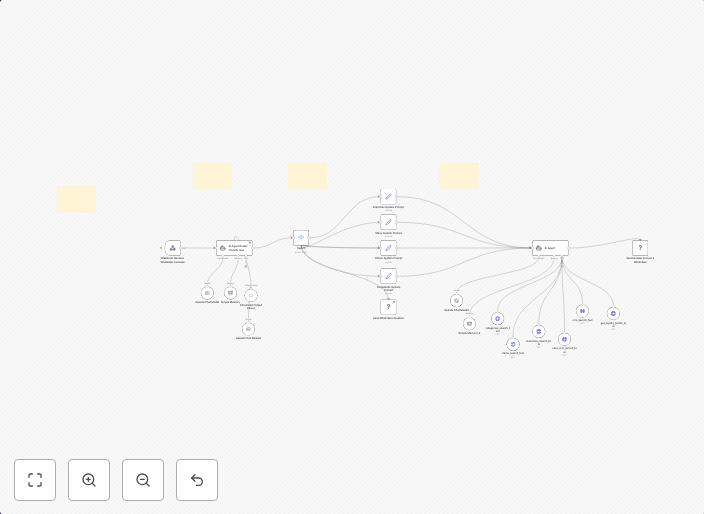This screenshot has height=514, width=704.
Task: Select the crm_search_tool node
Action: click(x=582, y=311)
